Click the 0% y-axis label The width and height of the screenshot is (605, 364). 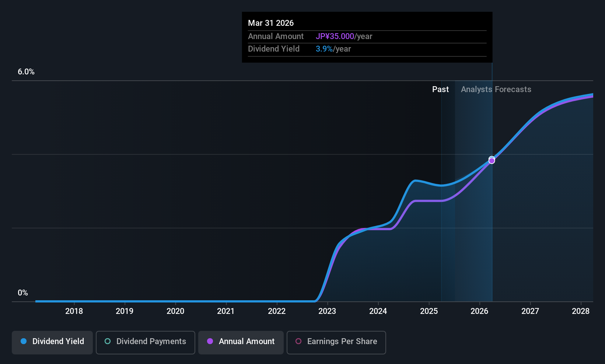click(x=23, y=293)
